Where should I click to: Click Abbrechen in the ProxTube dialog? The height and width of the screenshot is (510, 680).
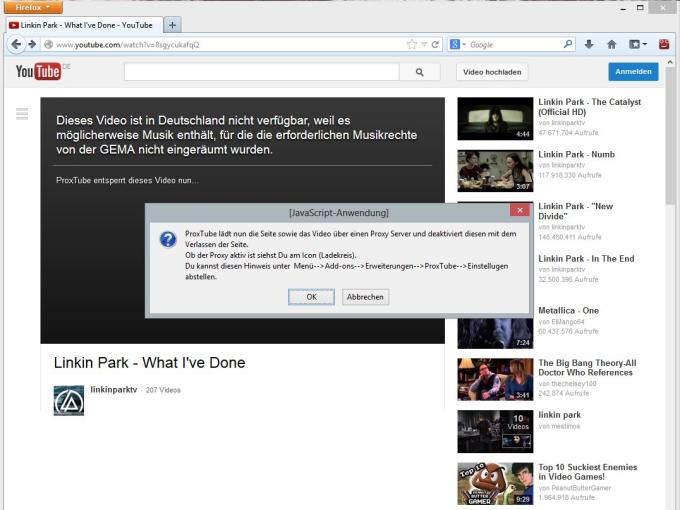(365, 297)
